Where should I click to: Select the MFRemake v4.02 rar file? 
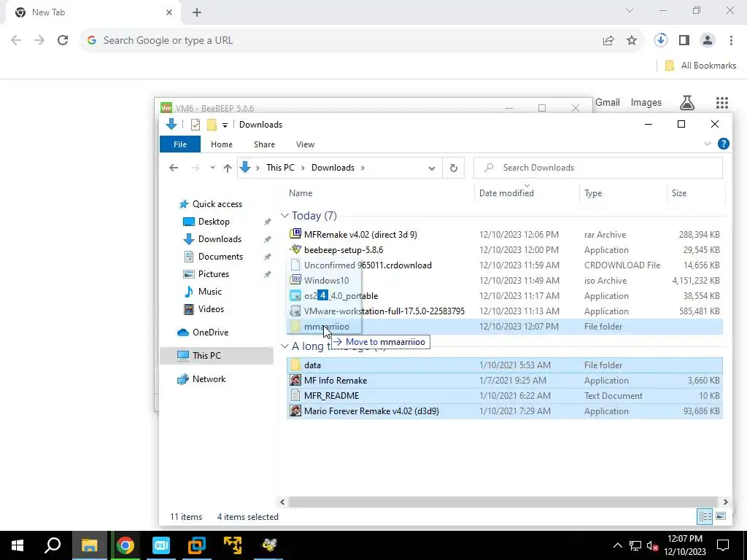coord(360,235)
